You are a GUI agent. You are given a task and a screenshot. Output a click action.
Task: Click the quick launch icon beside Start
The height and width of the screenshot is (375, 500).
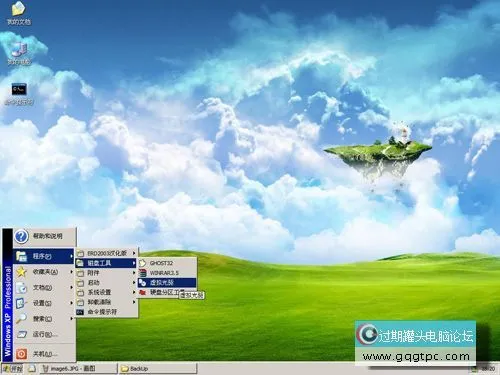point(32,369)
